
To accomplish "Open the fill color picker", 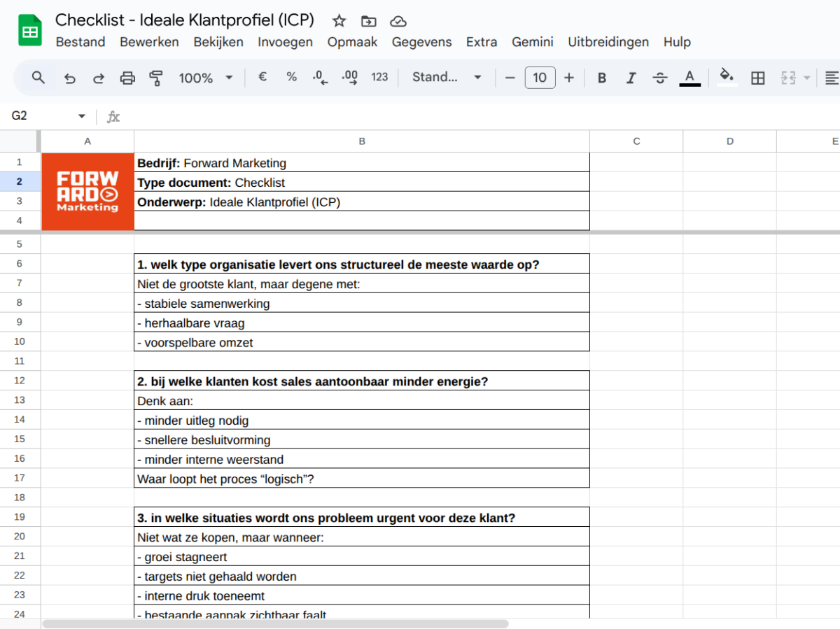I will (727, 78).
